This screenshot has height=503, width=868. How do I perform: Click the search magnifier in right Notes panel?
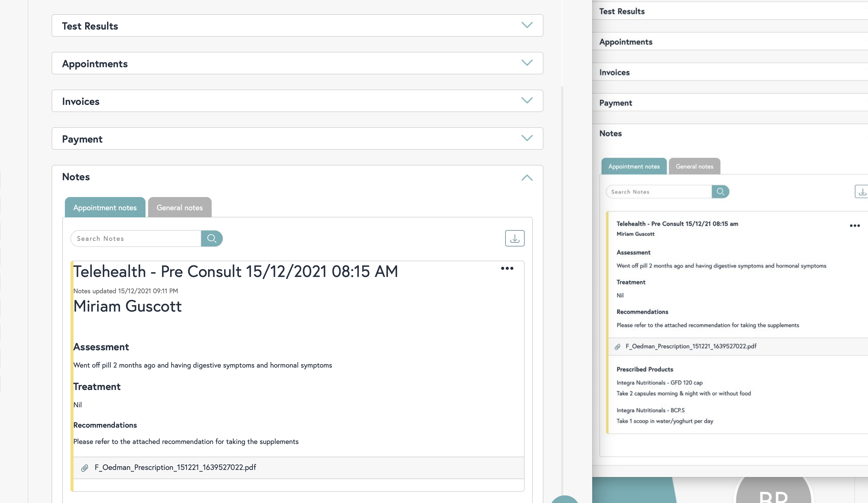[720, 192]
